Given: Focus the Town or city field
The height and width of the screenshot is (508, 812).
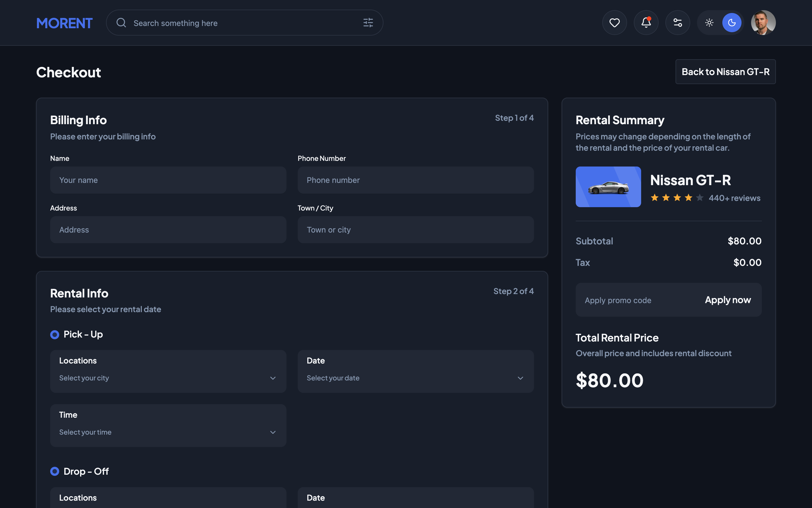Looking at the screenshot, I should 415,230.
